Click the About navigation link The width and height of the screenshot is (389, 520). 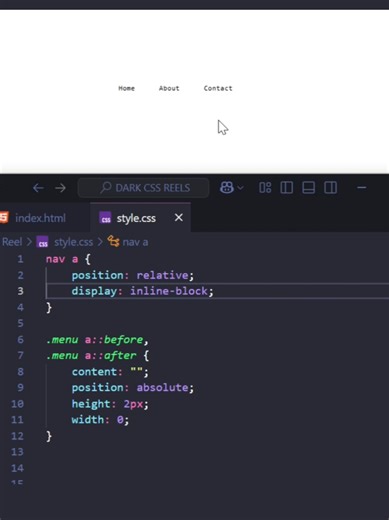tap(169, 88)
